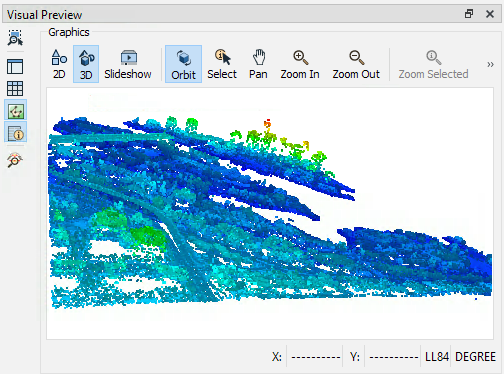Switch to 2D view mode
Viewport: 504px width, 374px height.
click(59, 64)
